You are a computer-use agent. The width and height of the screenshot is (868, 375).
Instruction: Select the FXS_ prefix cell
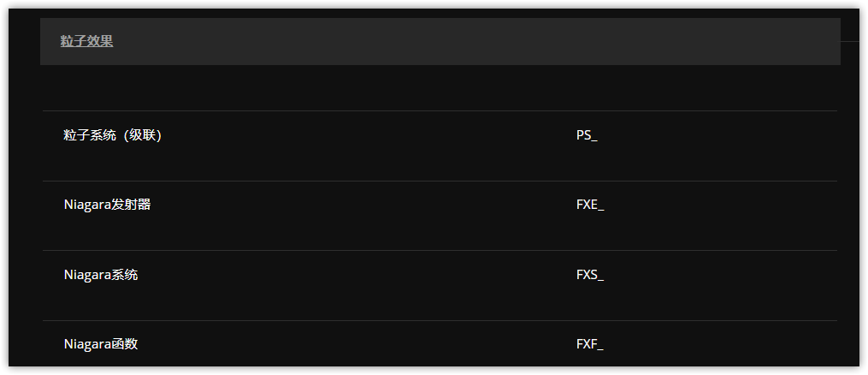coord(590,275)
